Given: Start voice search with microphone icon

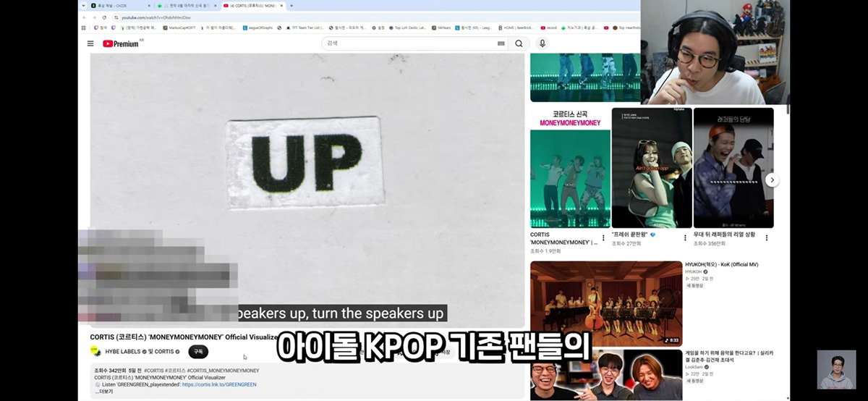Looking at the screenshot, I should point(542,43).
